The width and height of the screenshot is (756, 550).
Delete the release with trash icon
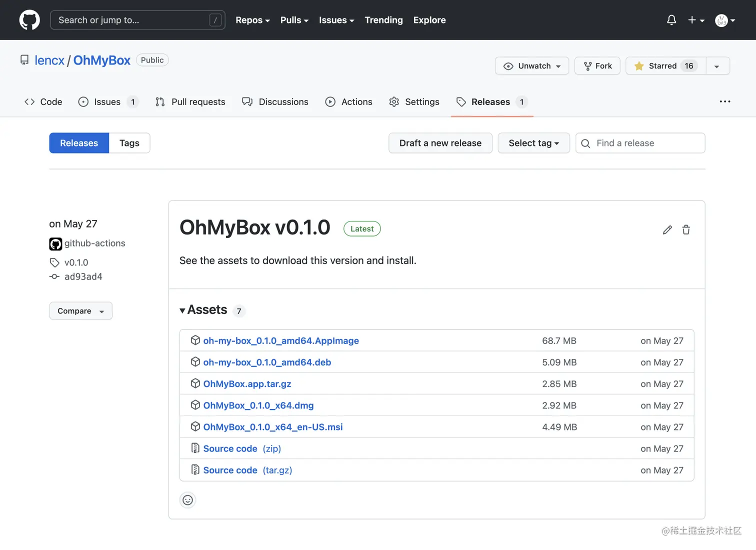(686, 230)
